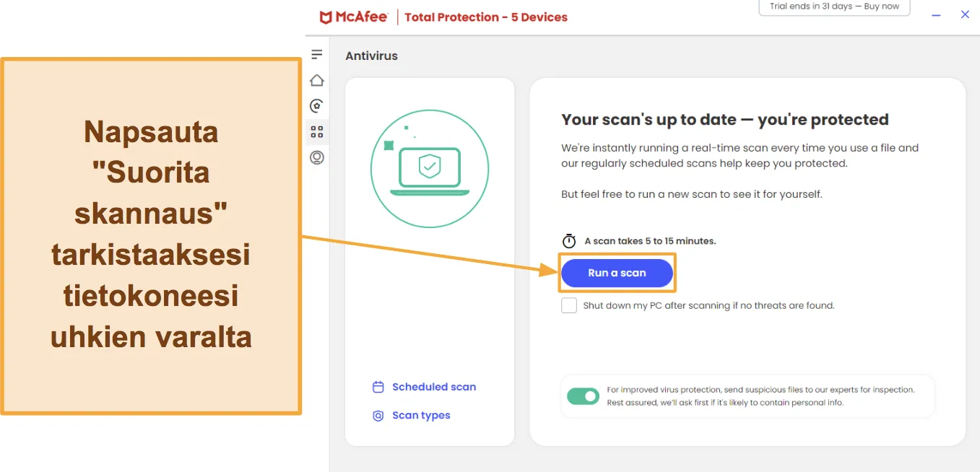
Task: Click the stopwatch icon near scan duration
Action: pos(569,241)
